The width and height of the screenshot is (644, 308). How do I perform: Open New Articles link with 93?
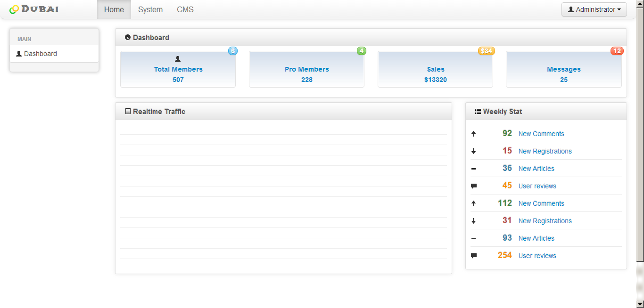point(537,238)
